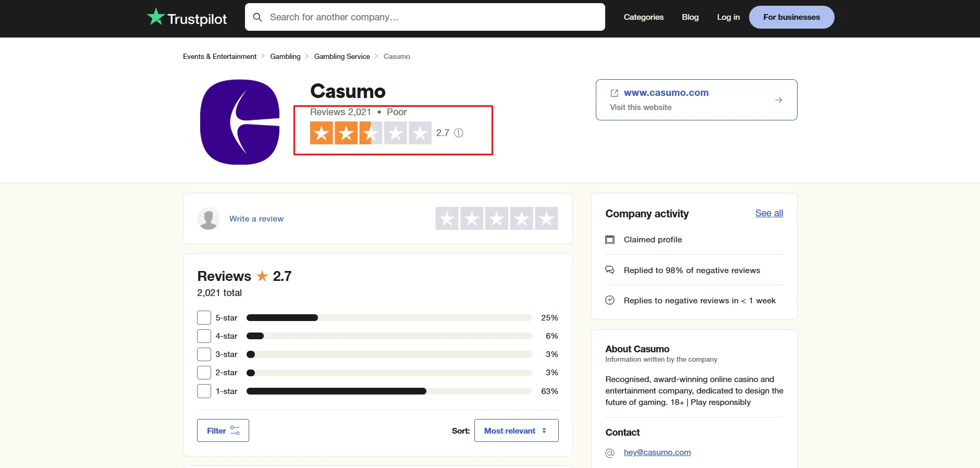Click the For businesses button
This screenshot has width=980, height=468.
(x=791, y=17)
